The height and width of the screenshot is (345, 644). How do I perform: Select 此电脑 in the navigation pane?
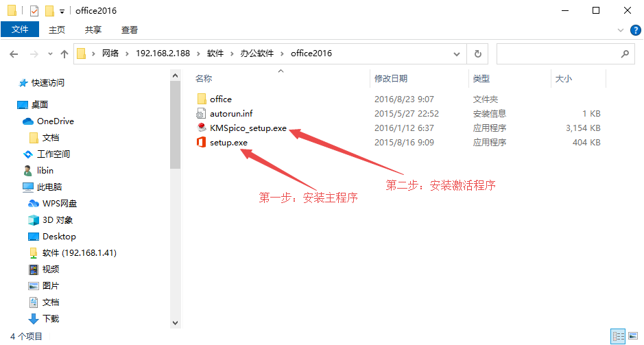[49, 187]
